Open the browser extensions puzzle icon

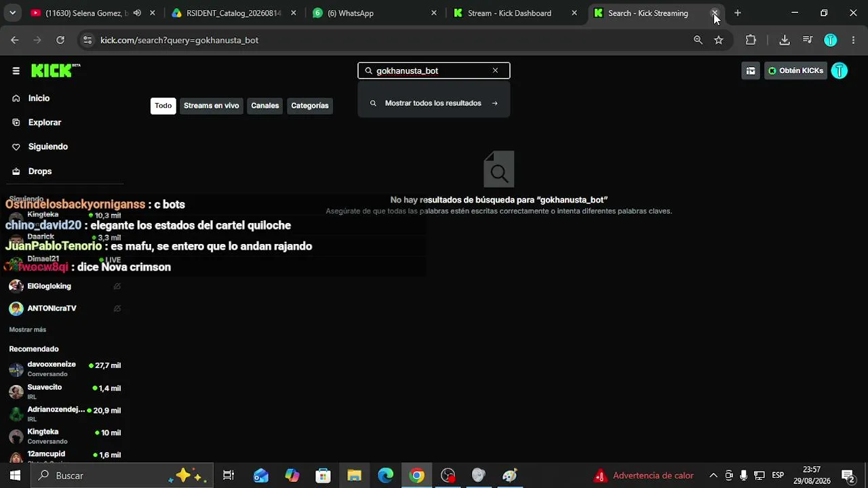(x=751, y=40)
